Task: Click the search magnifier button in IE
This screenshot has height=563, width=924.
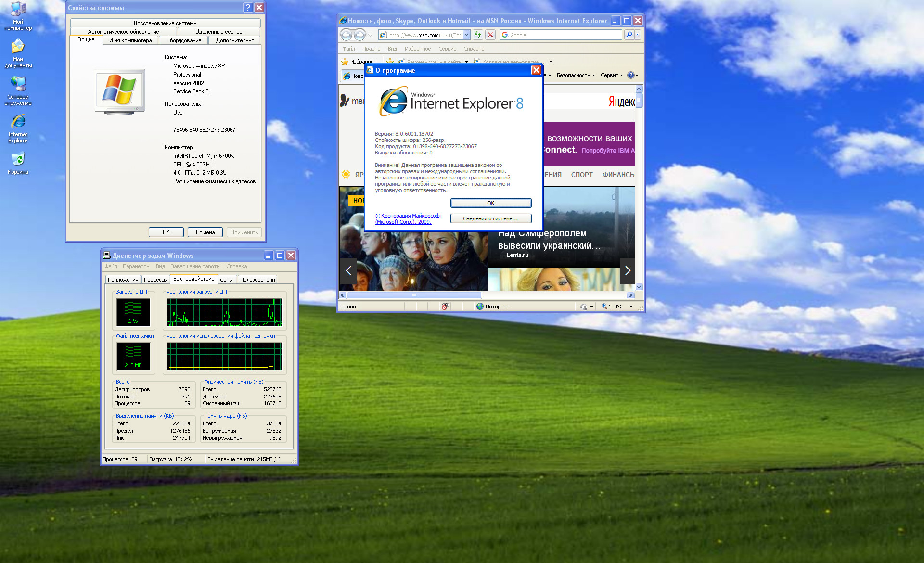Action: (629, 35)
